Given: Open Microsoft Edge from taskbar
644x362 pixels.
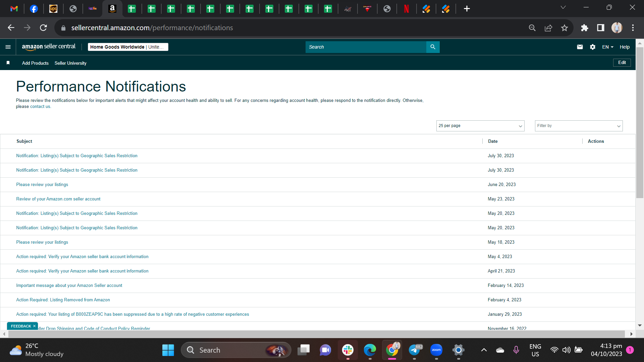Looking at the screenshot, I should click(x=370, y=350).
